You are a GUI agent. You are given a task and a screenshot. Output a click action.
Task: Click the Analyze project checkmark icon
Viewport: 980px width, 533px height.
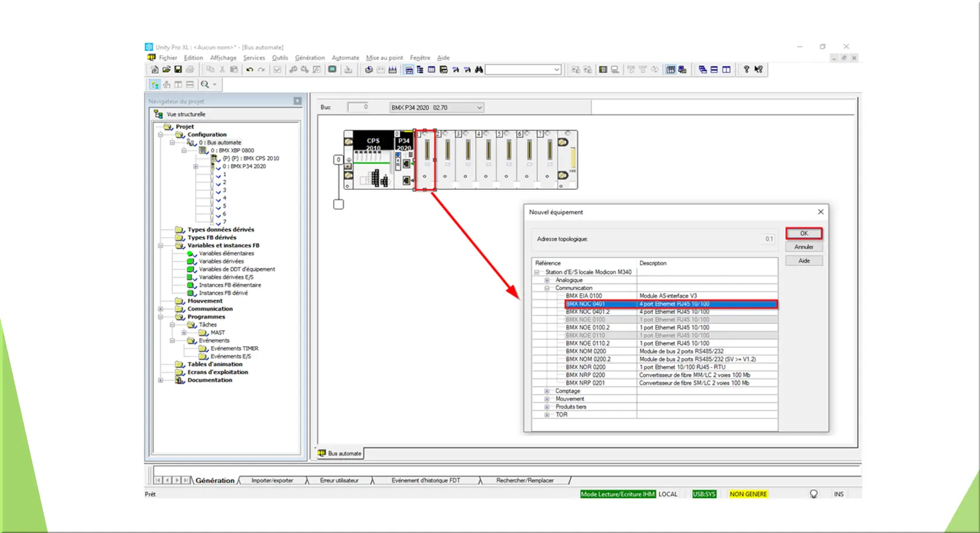(277, 70)
